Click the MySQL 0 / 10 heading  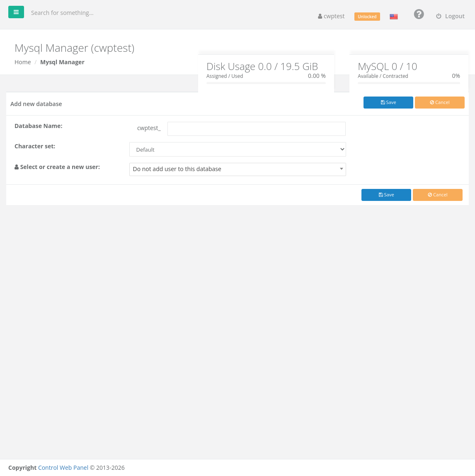387,66
